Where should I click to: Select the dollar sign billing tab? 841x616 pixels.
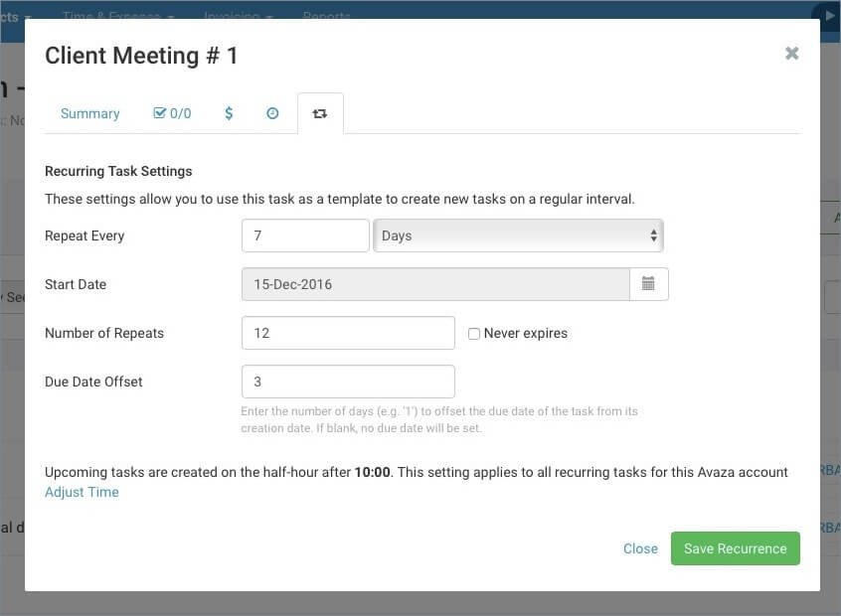[x=229, y=112]
